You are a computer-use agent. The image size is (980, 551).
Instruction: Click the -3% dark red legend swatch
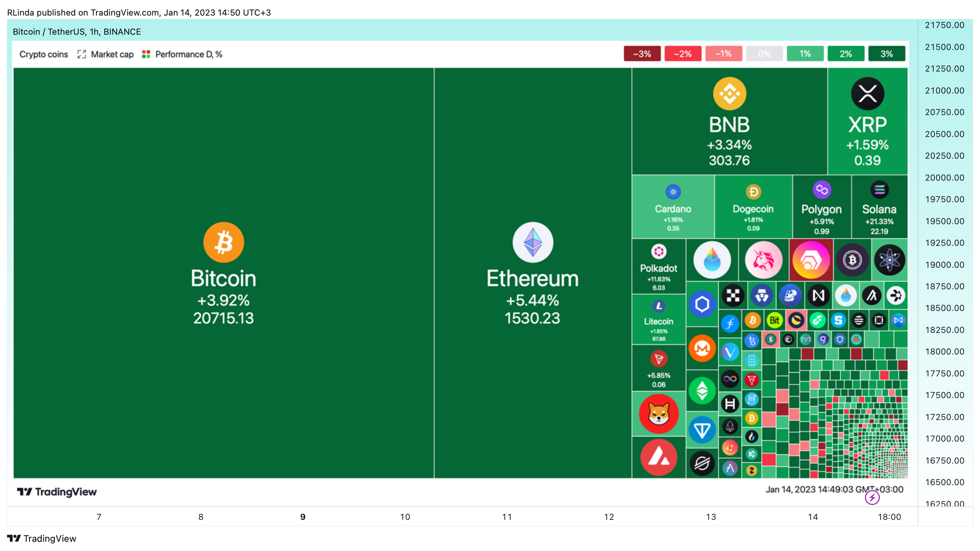642,54
